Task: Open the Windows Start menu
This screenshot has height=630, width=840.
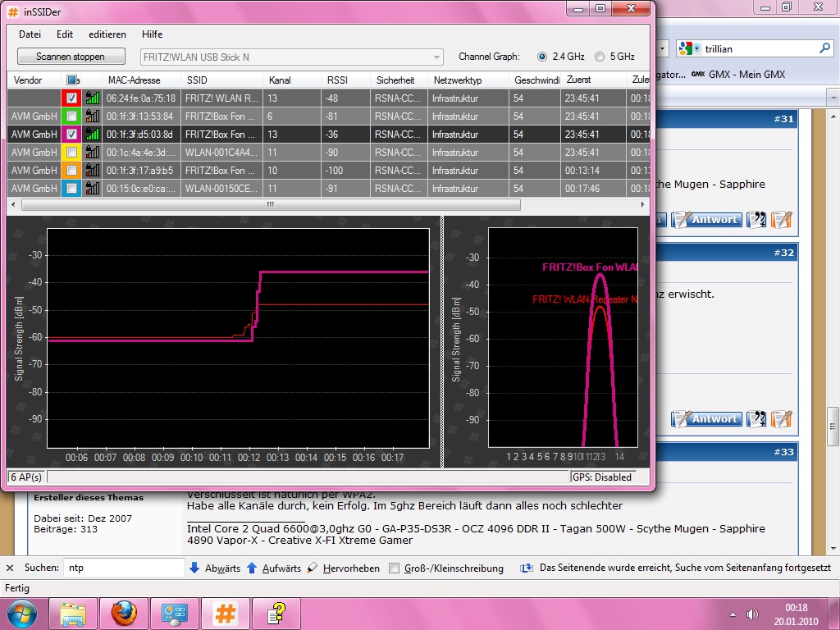Action: [x=22, y=614]
